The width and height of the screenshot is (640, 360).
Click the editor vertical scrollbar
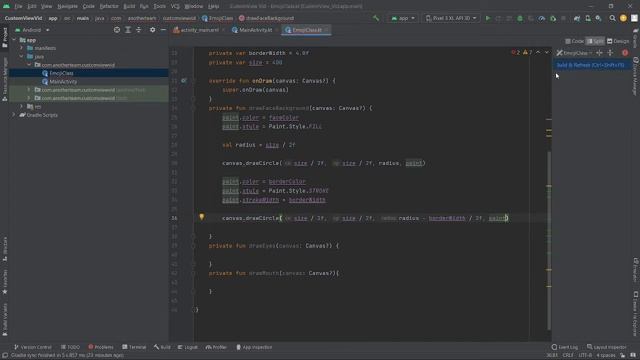(x=549, y=240)
